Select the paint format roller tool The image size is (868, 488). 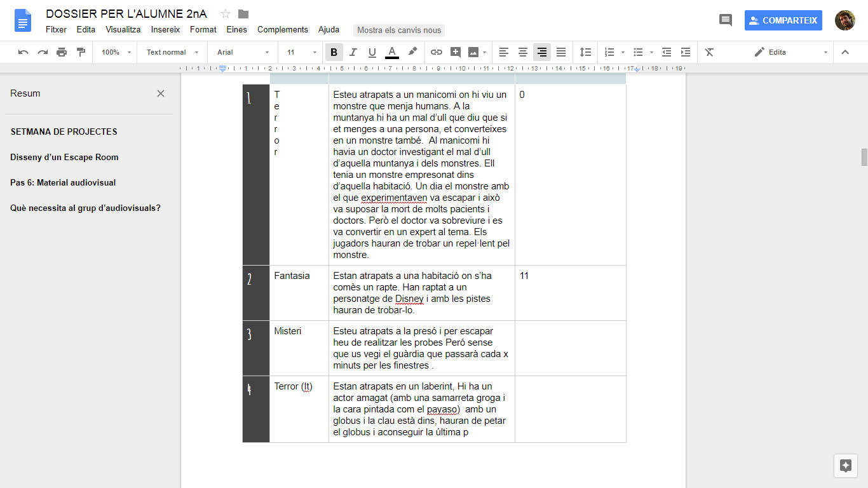click(81, 52)
